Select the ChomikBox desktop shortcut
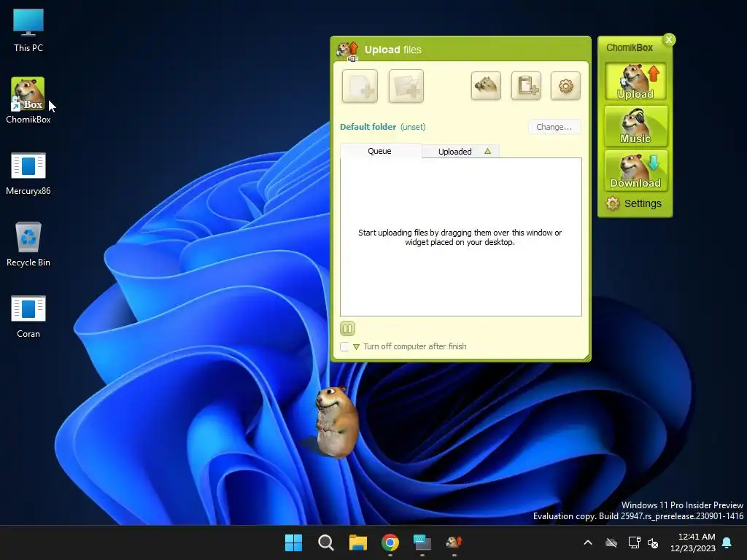Viewport: 747px width, 560px height. click(28, 101)
